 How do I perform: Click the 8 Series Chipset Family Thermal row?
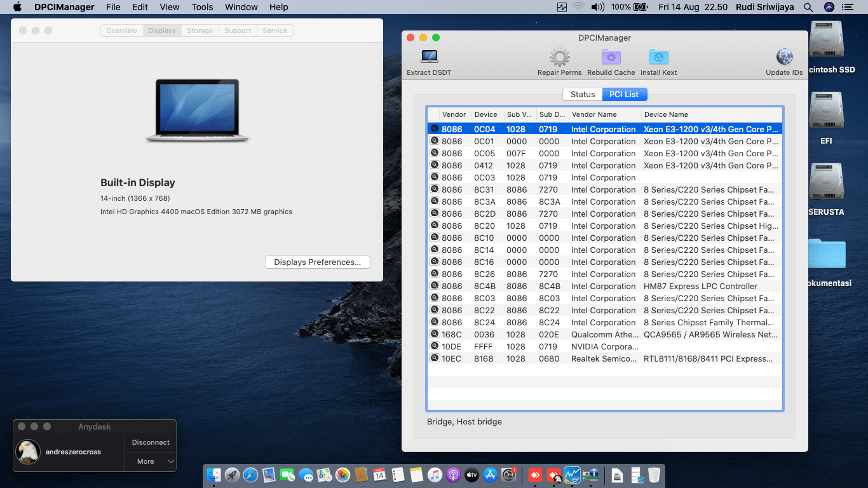[605, 322]
